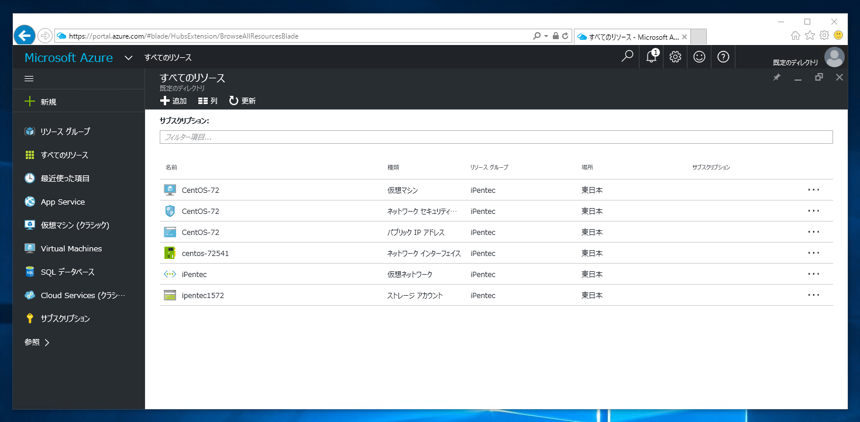Click the 追加 add button
This screenshot has height=422, width=860.
pos(173,101)
